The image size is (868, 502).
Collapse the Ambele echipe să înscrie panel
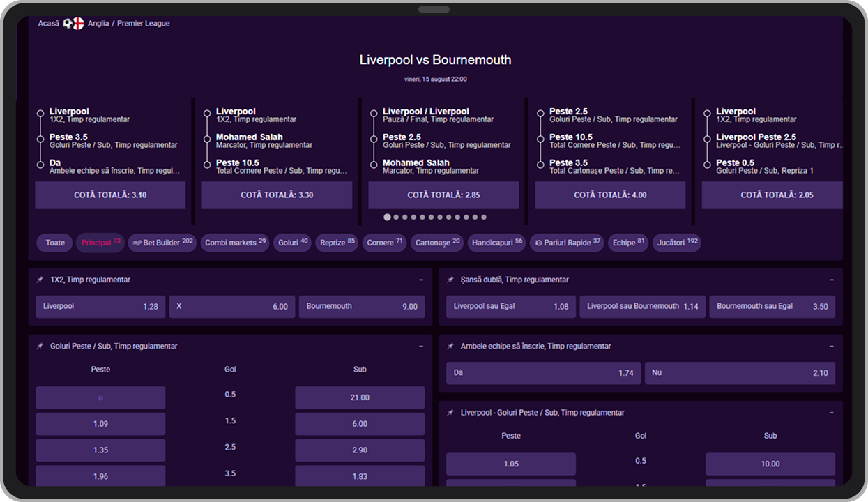(832, 346)
